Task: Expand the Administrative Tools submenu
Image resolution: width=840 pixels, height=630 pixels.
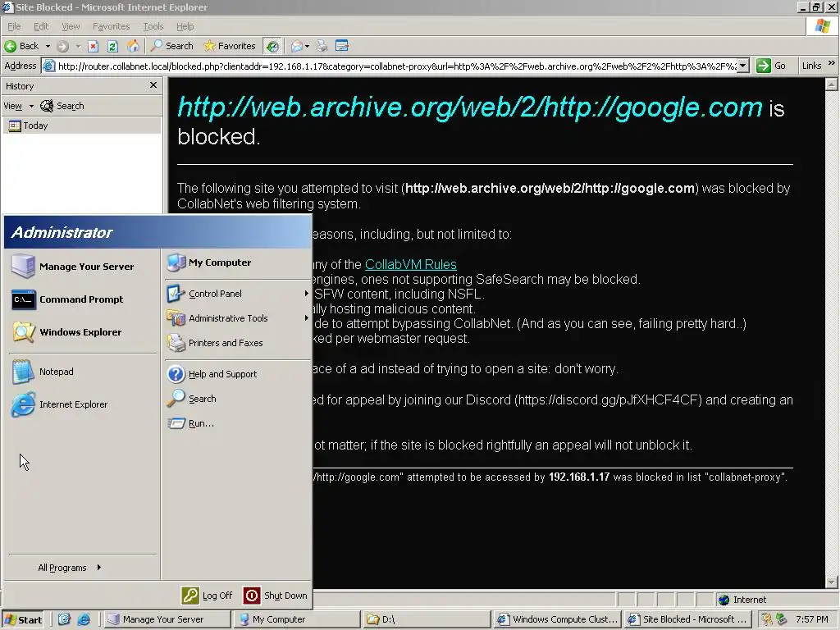Action: (x=238, y=318)
